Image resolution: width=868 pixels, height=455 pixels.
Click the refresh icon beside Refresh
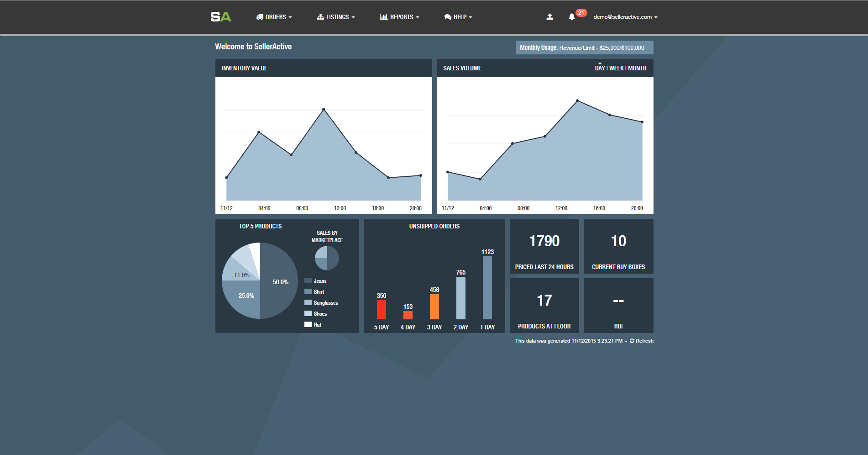pyautogui.click(x=632, y=341)
